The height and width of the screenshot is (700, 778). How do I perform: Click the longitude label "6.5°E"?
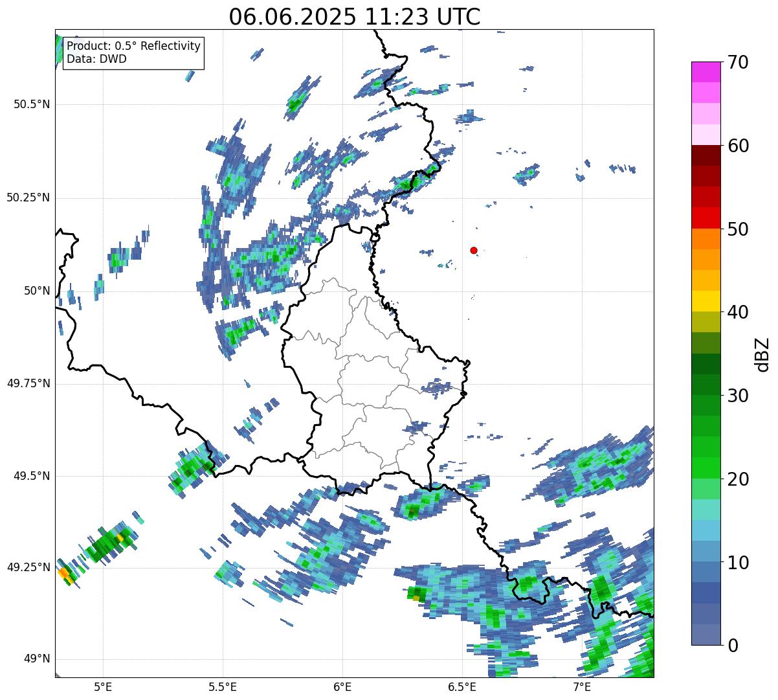click(462, 686)
